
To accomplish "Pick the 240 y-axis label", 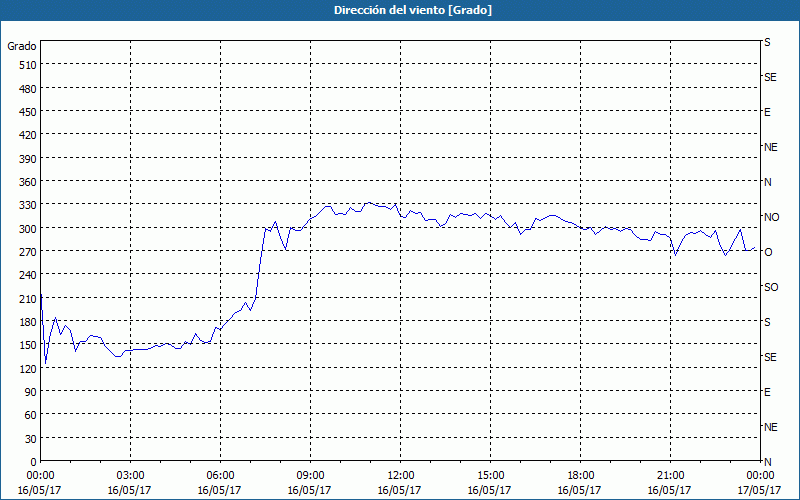I will 28,276.
